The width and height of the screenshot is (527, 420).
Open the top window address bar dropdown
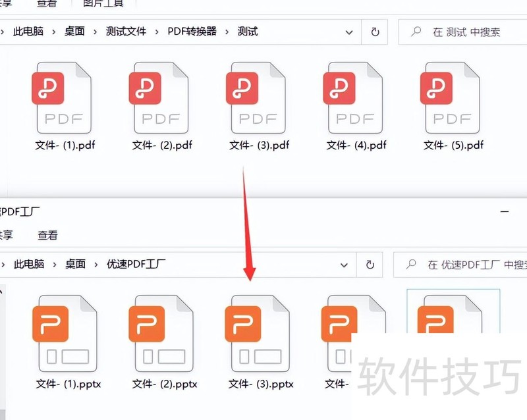[348, 32]
